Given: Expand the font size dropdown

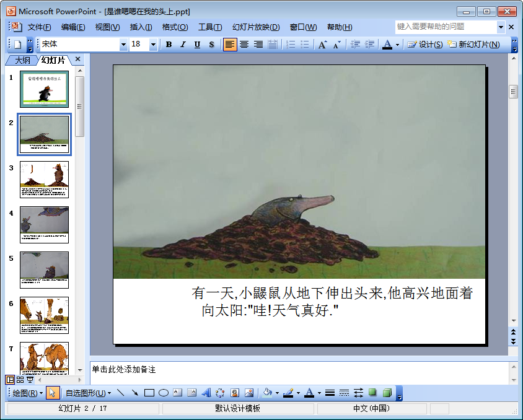Looking at the screenshot, I should point(153,45).
